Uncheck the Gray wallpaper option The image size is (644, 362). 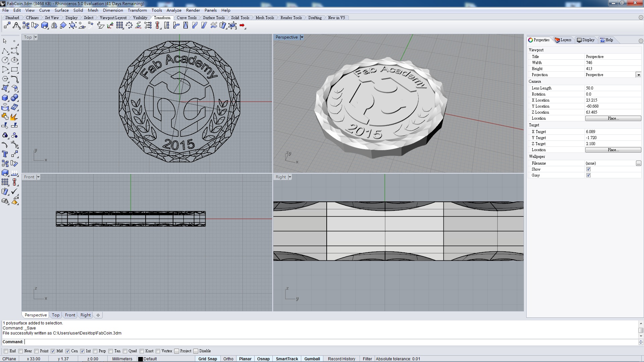588,175
